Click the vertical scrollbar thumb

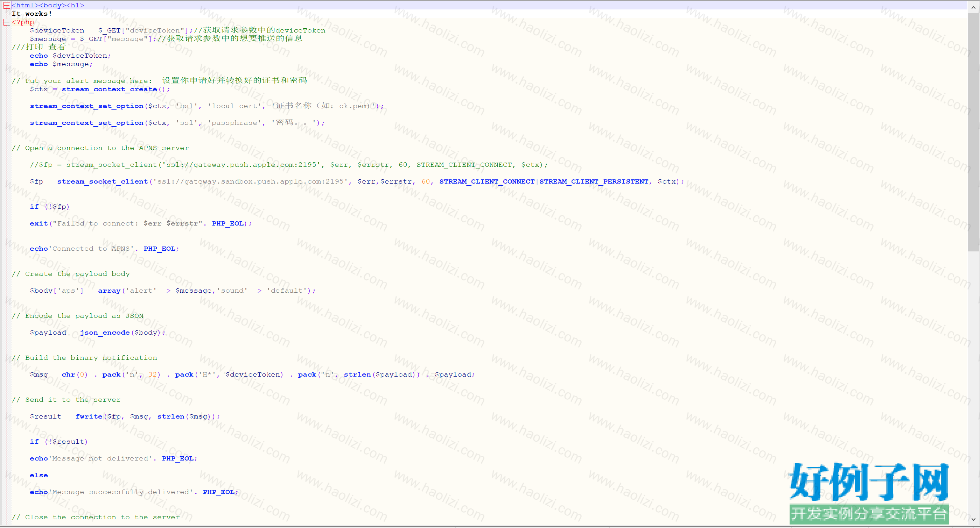[x=973, y=132]
